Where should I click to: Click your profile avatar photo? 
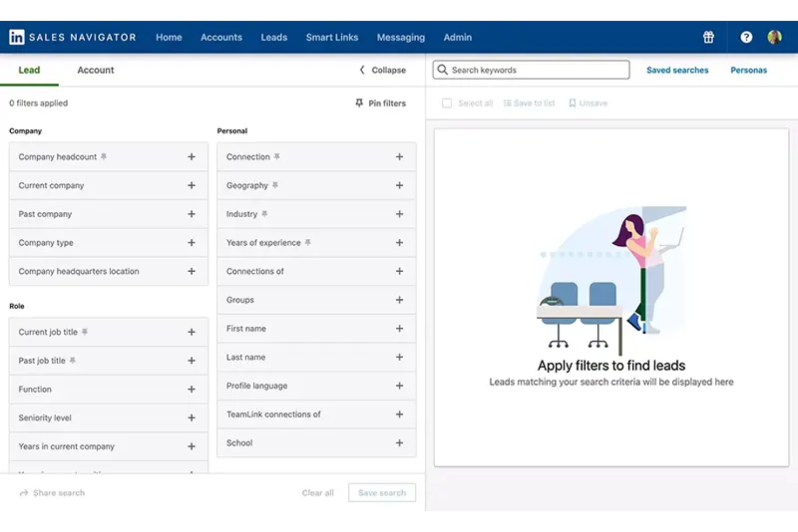(775, 37)
